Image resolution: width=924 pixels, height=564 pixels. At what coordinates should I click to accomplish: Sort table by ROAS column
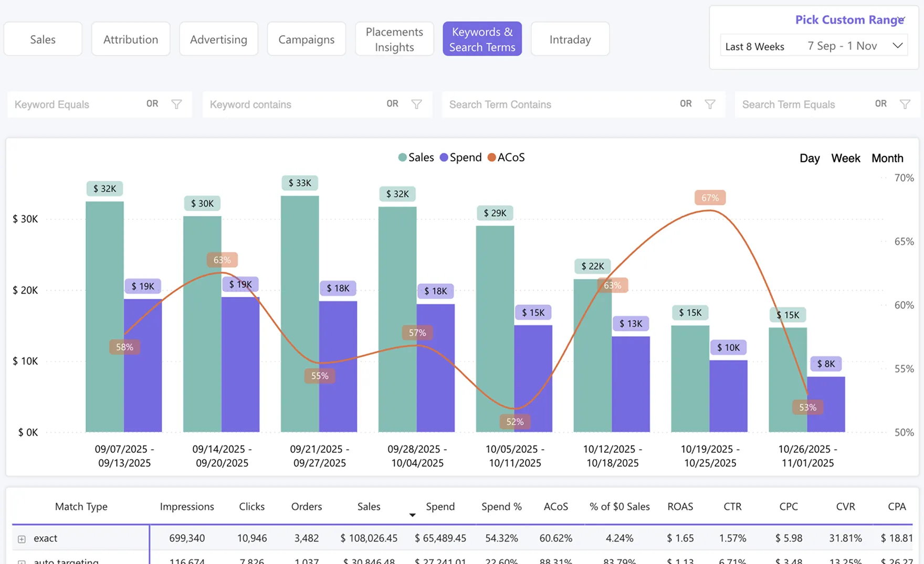coord(680,507)
